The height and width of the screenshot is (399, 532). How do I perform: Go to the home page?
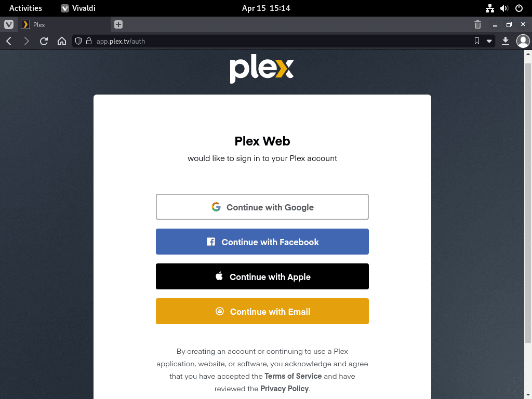62,41
